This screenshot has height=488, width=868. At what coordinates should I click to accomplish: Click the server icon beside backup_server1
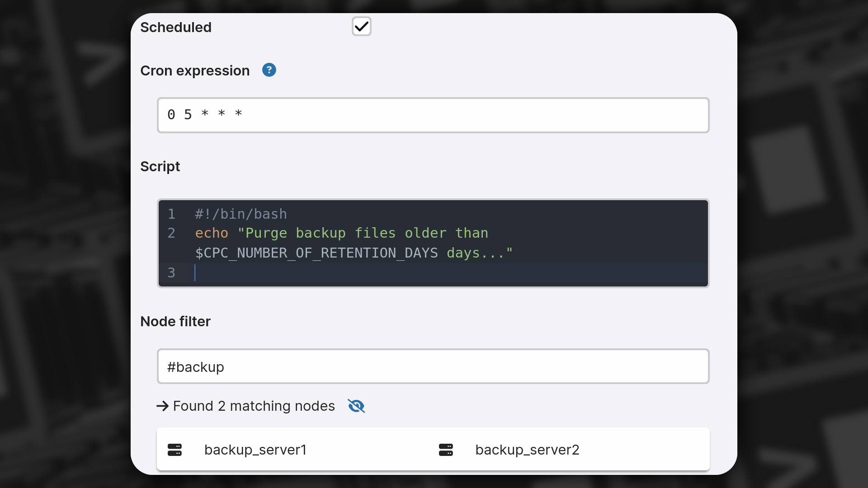pos(175,450)
